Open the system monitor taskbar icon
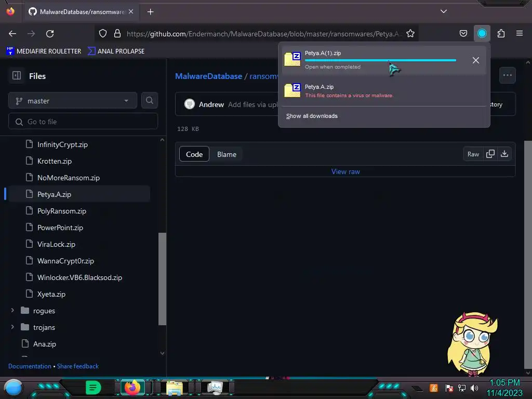Image resolution: width=532 pixels, height=399 pixels. (215, 388)
